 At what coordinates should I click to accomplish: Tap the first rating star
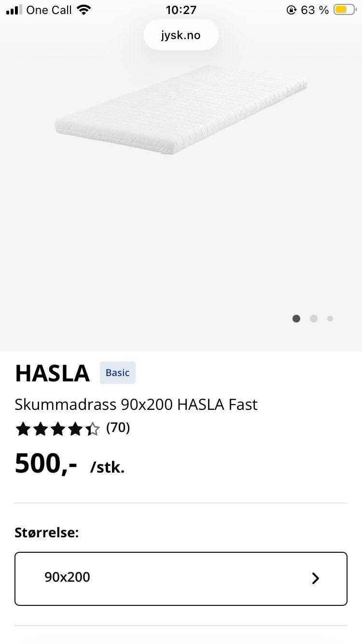23,429
